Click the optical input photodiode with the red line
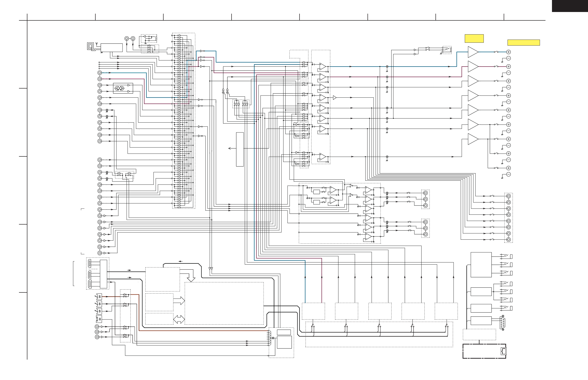588x380 pixels. click(99, 296)
